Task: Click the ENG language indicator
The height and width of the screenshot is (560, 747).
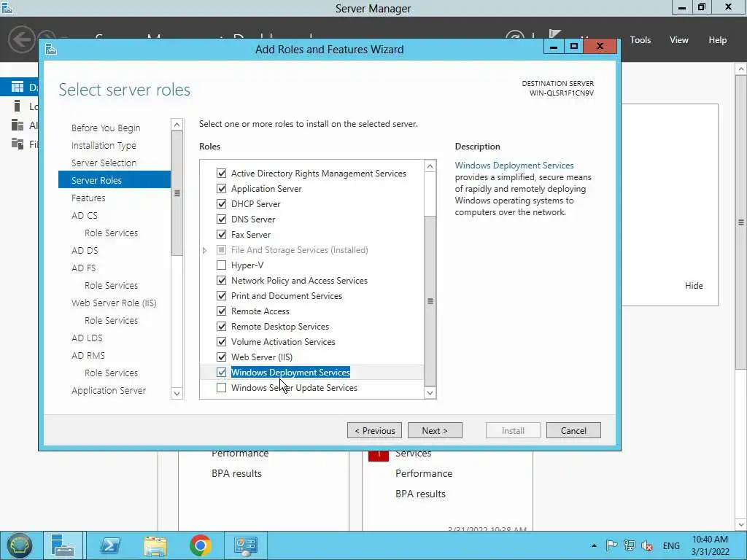Action: 671,545
